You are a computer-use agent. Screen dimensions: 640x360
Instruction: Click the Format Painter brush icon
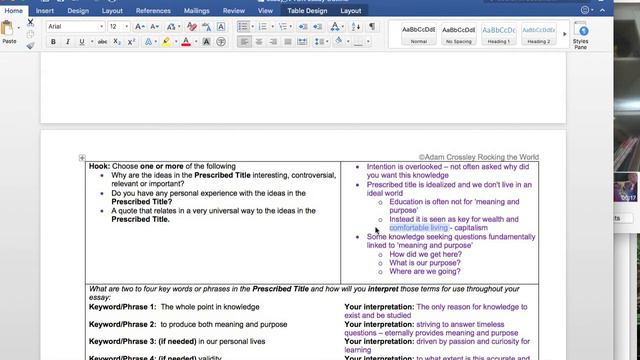[30, 46]
